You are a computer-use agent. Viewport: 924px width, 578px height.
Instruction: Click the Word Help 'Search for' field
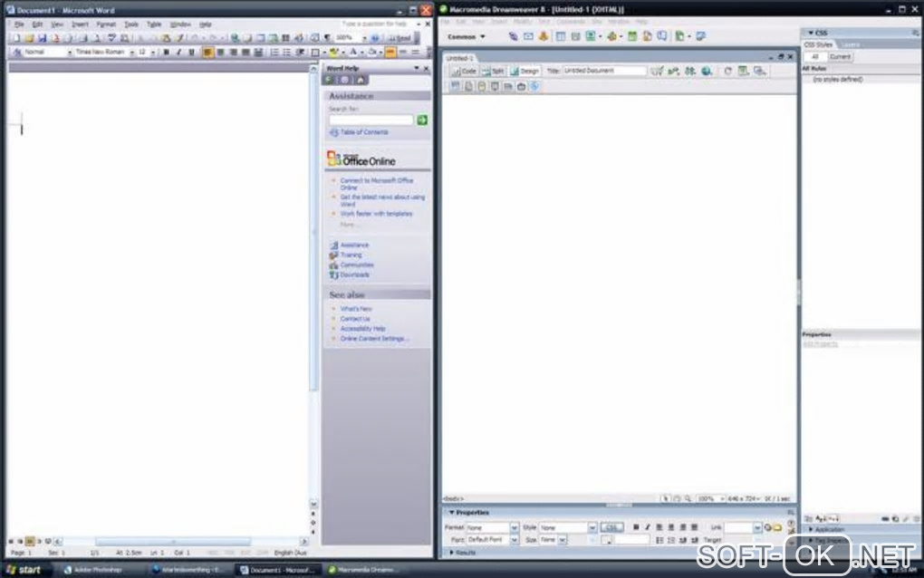[371, 120]
